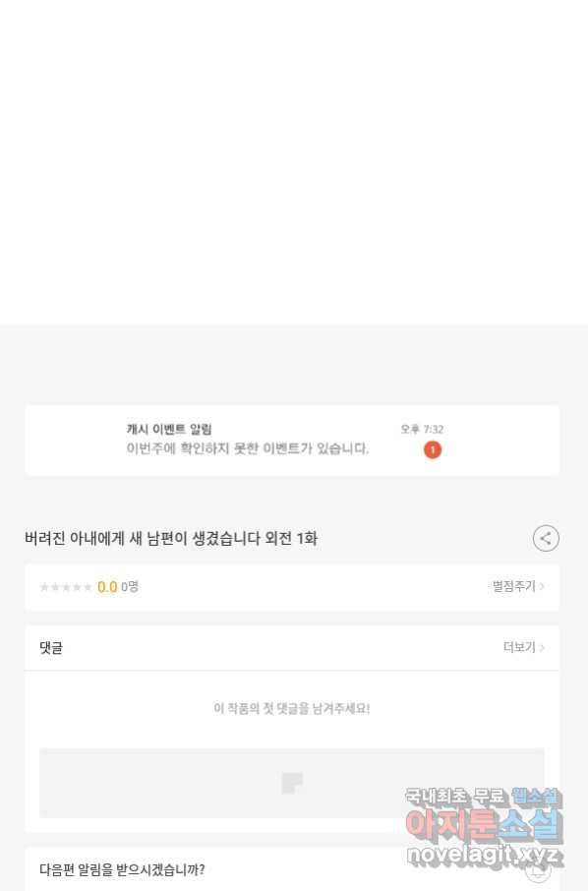This screenshot has height=891, width=588.
Task: Click the 더보기 link in comments
Action: 519,647
